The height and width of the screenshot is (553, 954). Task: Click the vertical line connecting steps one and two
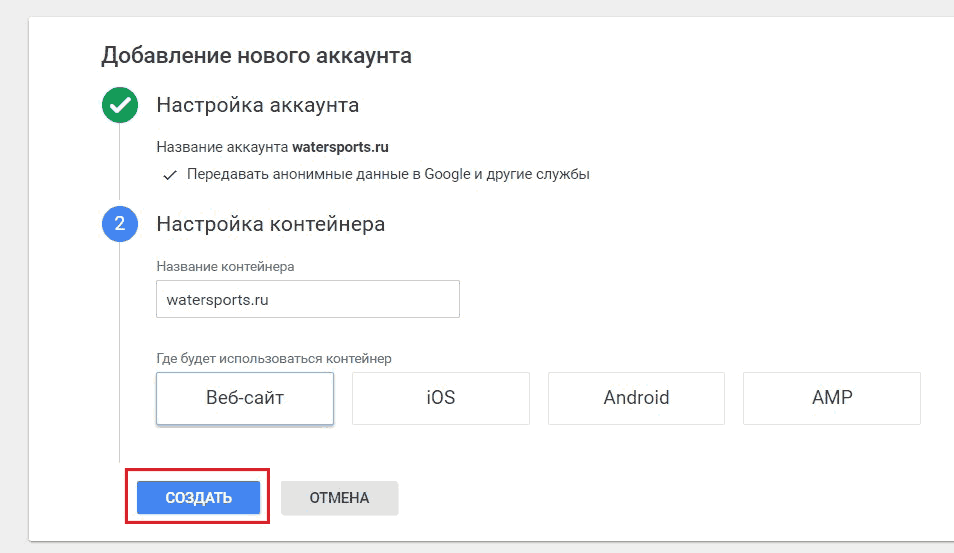(119, 162)
